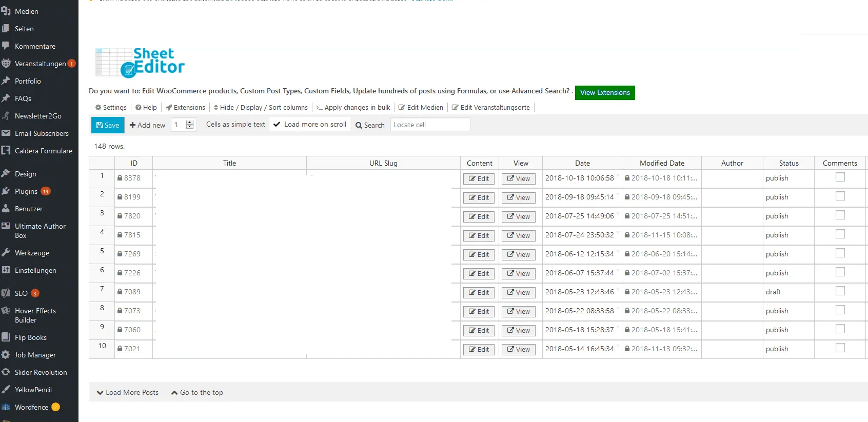This screenshot has height=422, width=868.
Task: Click the draft status cell
Action: point(788,292)
